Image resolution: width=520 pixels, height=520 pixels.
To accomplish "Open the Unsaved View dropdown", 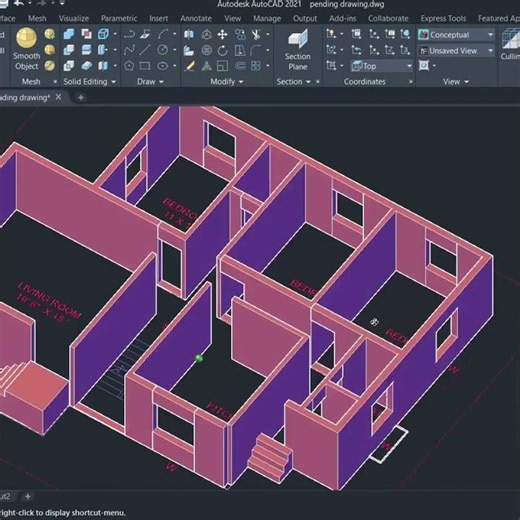I will tap(456, 51).
